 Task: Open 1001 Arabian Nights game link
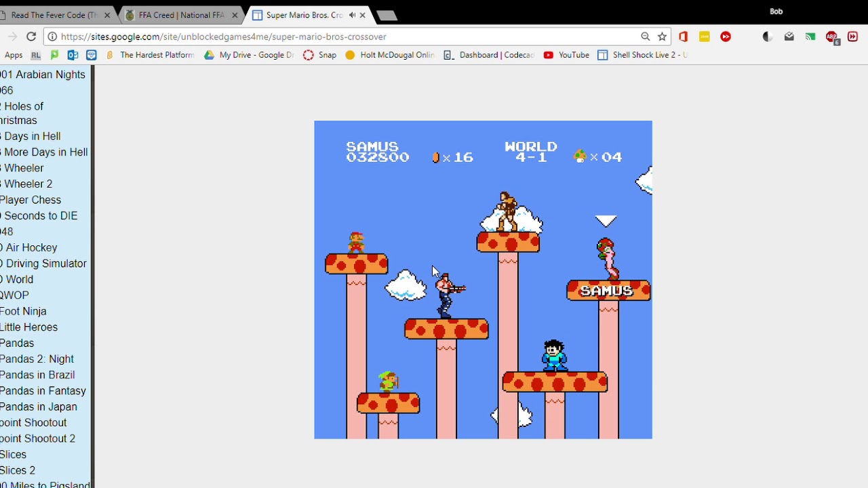tap(43, 75)
